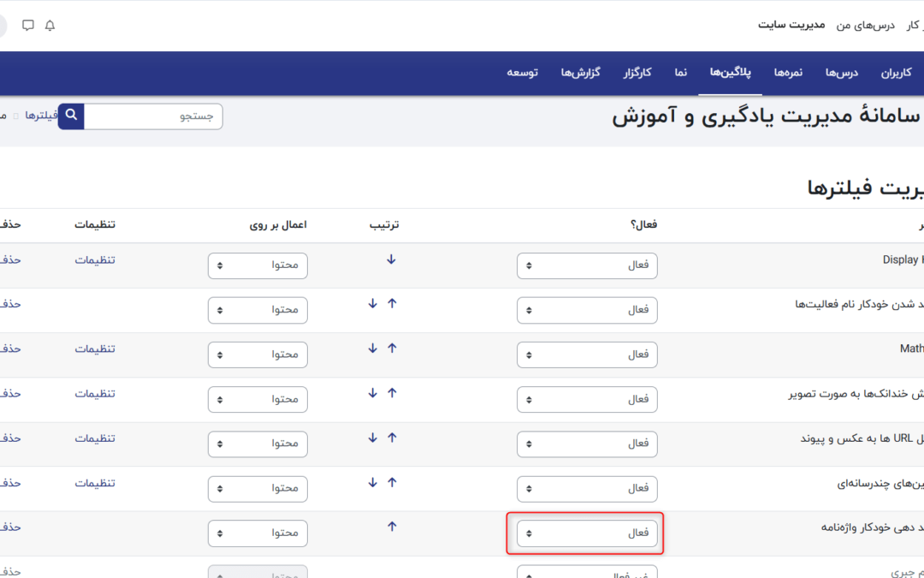Screen dimensions: 924x578
Task: Expand the apply-to (محتوا) dropdown in URL row
Action: pos(258,444)
